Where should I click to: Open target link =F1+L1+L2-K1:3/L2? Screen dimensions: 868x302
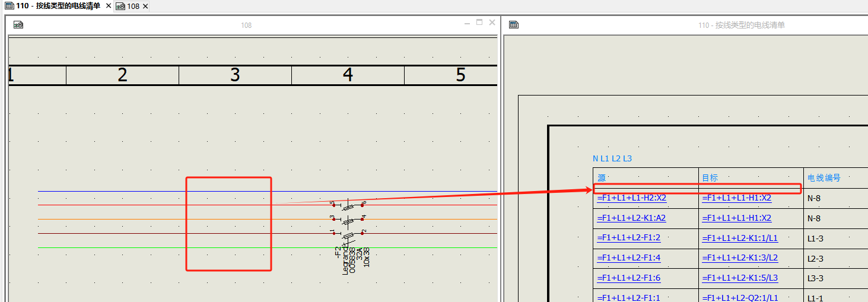(740, 258)
